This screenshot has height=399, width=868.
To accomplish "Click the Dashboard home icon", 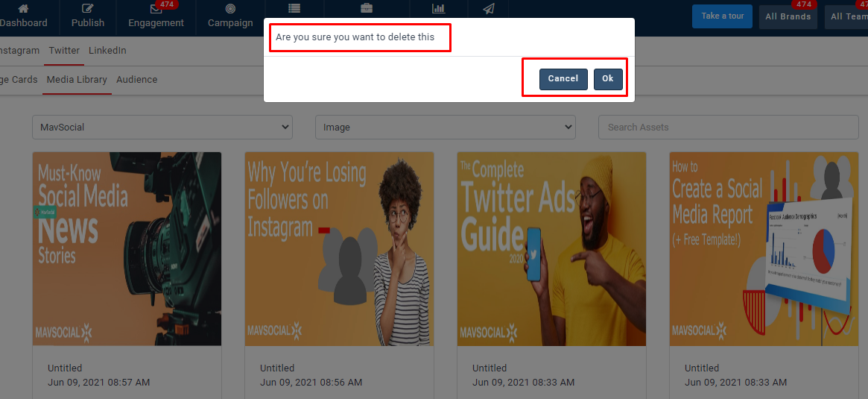I will click(x=23, y=9).
